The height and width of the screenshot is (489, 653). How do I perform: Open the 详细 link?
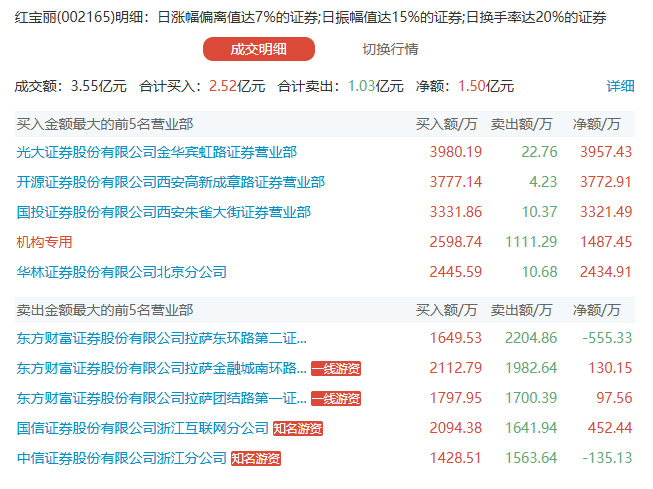click(x=620, y=86)
